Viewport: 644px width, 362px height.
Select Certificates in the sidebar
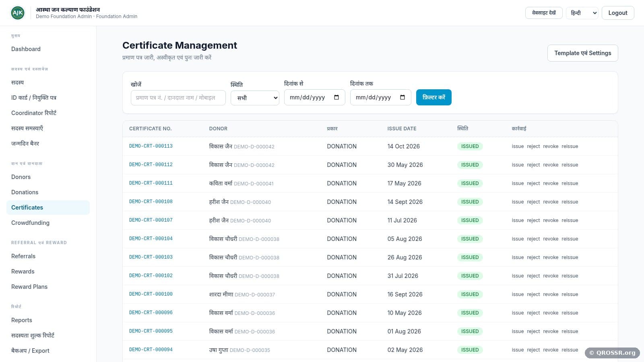[48, 208]
